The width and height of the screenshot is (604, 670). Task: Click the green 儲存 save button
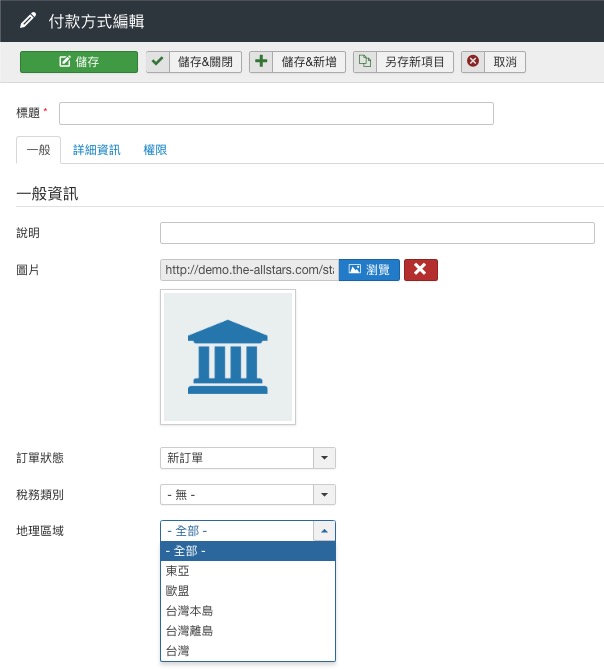click(x=79, y=62)
